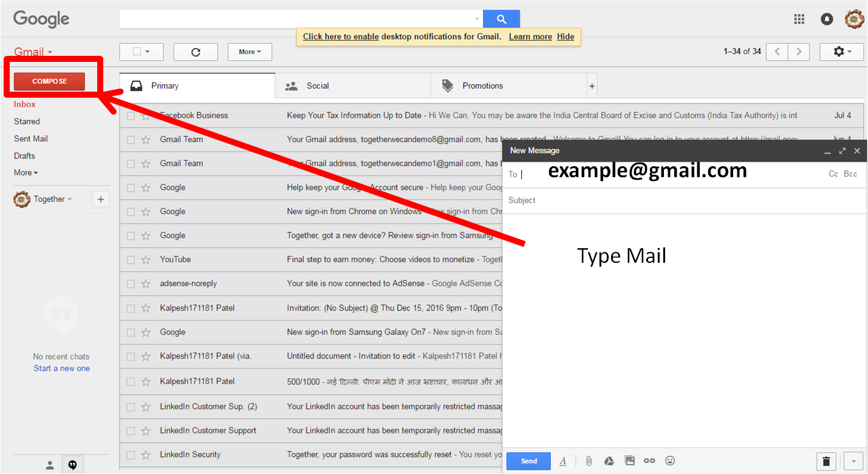Screen dimensions: 868x474
Task: Tick the checkbox for YouTube email
Action: (x=131, y=260)
